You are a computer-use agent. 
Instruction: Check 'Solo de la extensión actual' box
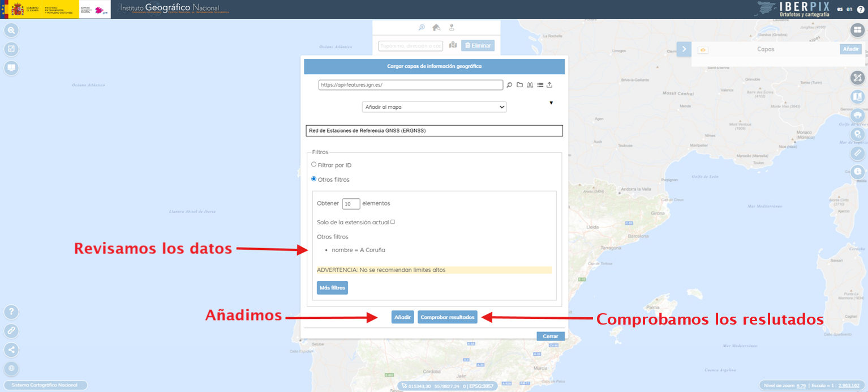(393, 222)
